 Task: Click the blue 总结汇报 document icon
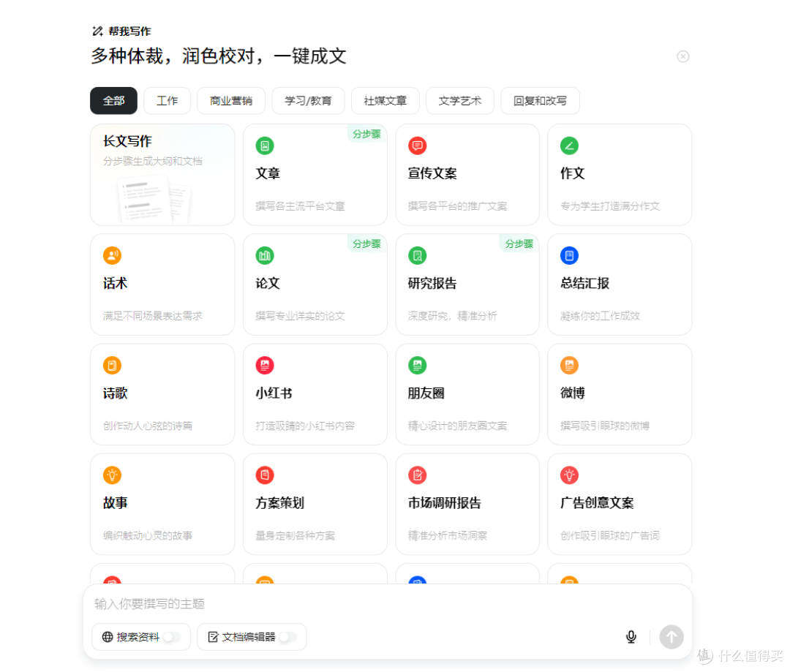tap(569, 255)
